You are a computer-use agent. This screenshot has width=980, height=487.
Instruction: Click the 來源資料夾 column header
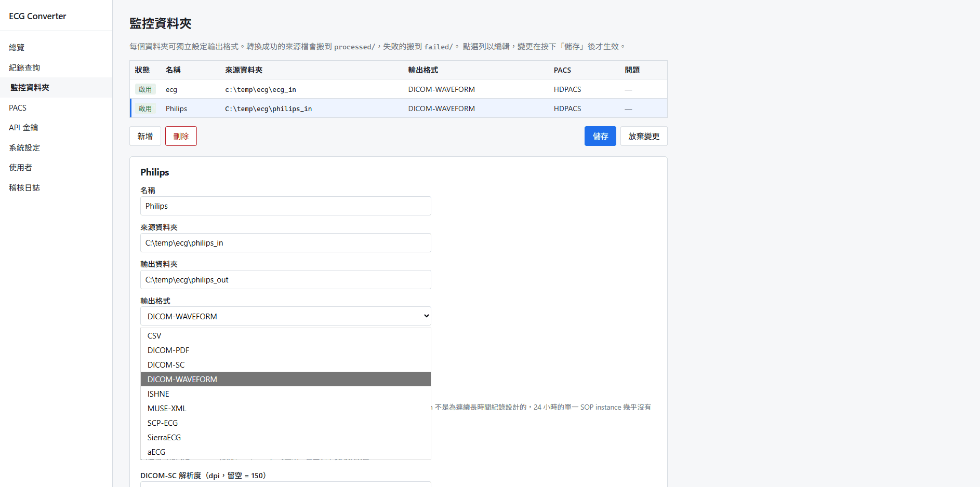pyautogui.click(x=244, y=70)
